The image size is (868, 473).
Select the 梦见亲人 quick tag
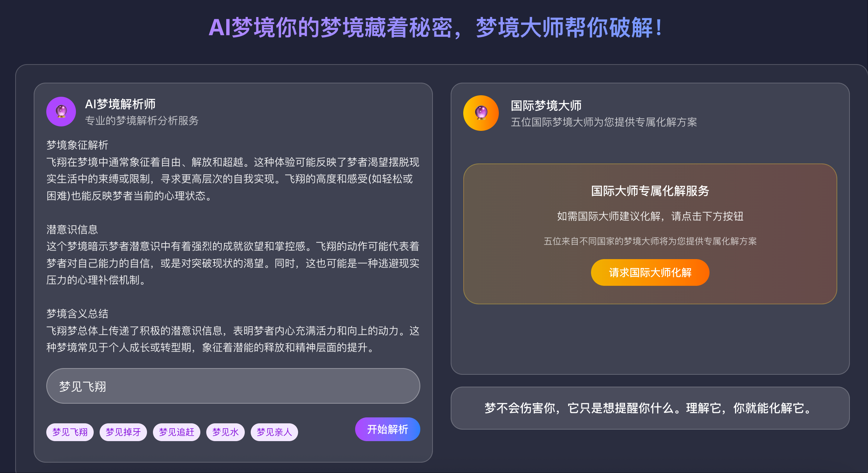[x=274, y=431]
